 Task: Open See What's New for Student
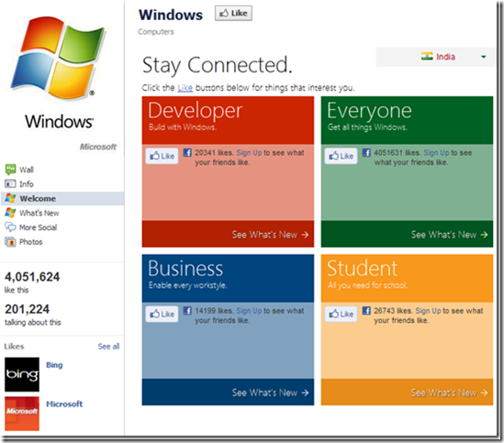point(449,393)
